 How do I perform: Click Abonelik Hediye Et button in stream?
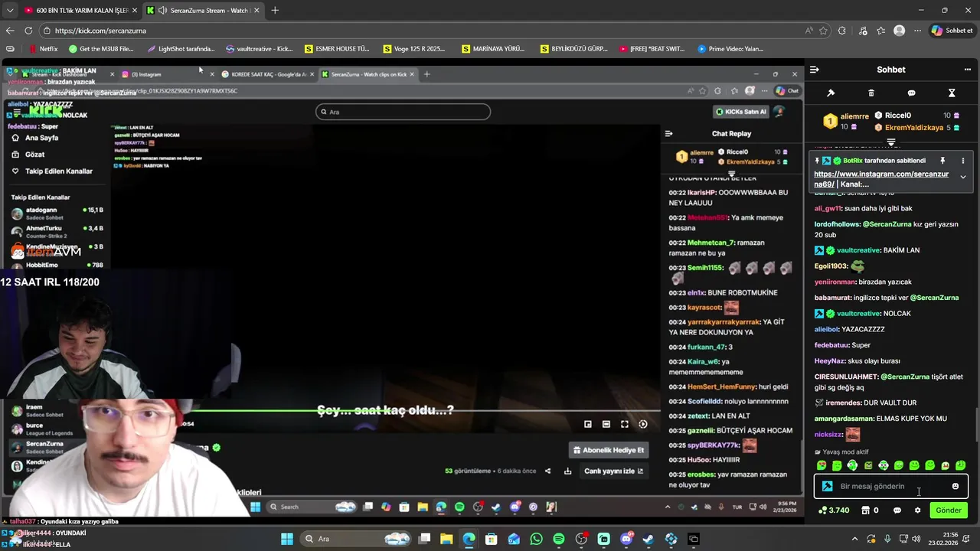(x=609, y=450)
